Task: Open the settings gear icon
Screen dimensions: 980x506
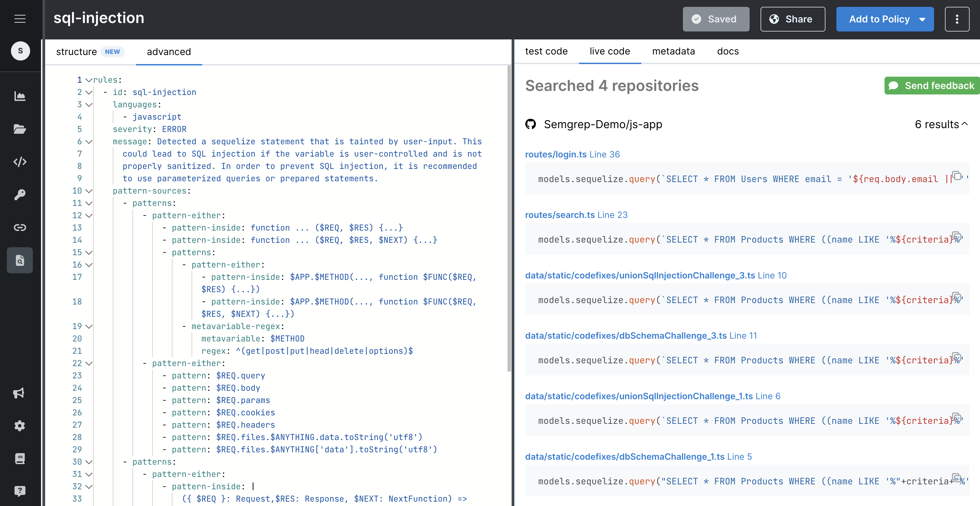Action: 20,426
